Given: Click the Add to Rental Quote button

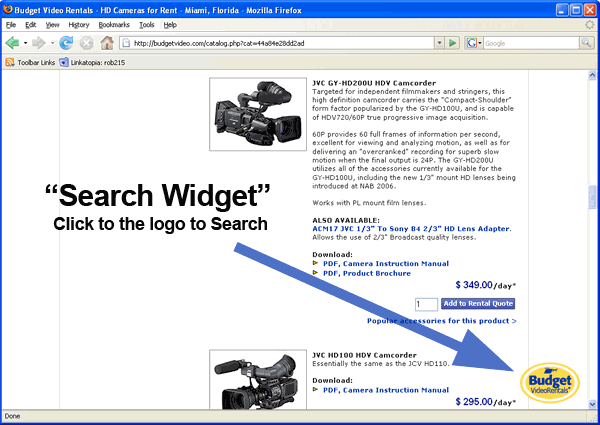Looking at the screenshot, I should 478,304.
